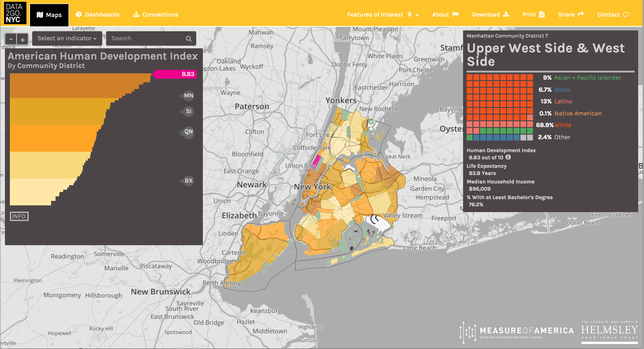This screenshot has width=644, height=349.
Task: Click the Share arrow icon
Action: click(x=581, y=14)
